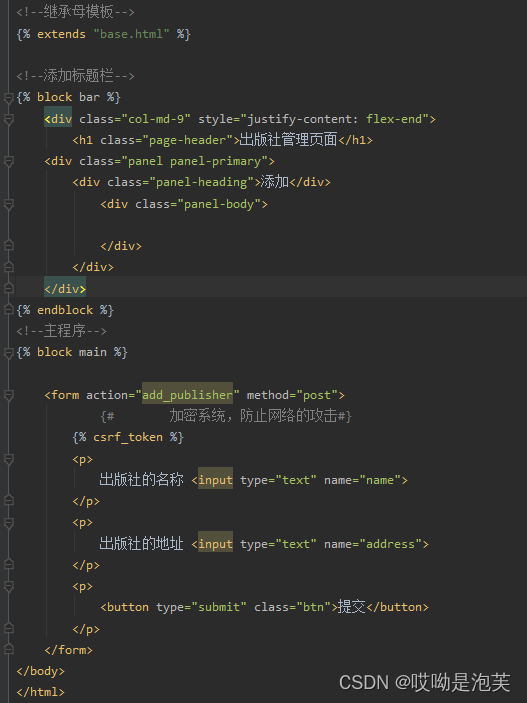
Task: Click the closing </html> tag
Action: [x=40, y=692]
